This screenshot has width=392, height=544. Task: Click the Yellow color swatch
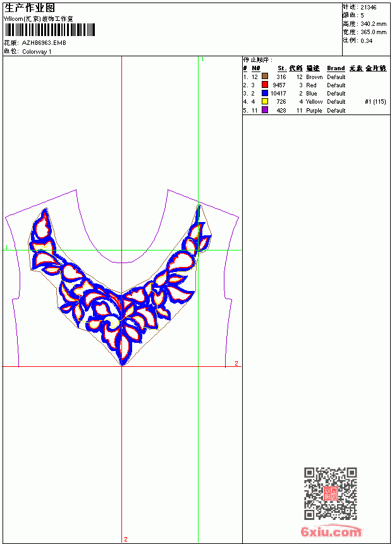coord(265,101)
